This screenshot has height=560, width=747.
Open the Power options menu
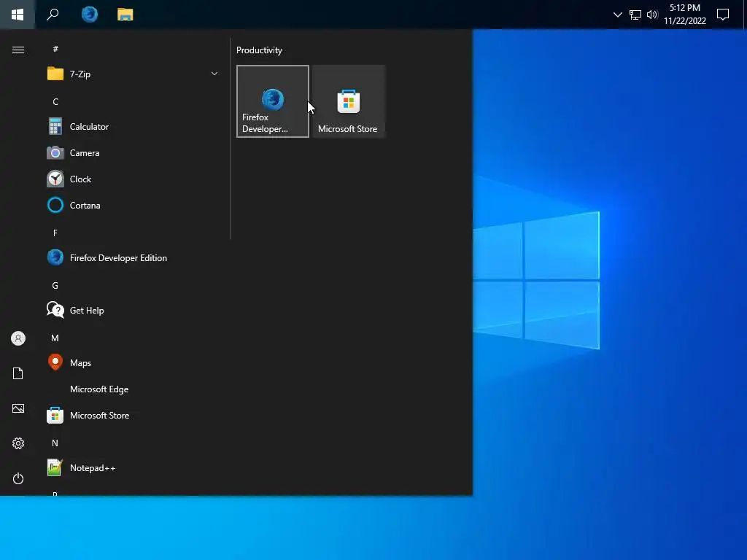(18, 478)
